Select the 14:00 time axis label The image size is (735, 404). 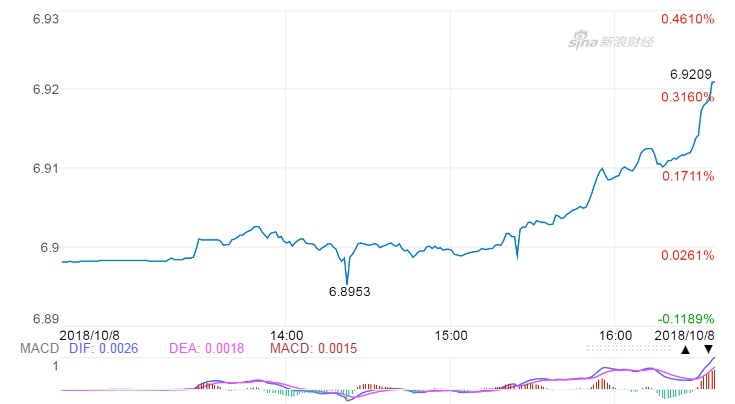[x=286, y=334]
